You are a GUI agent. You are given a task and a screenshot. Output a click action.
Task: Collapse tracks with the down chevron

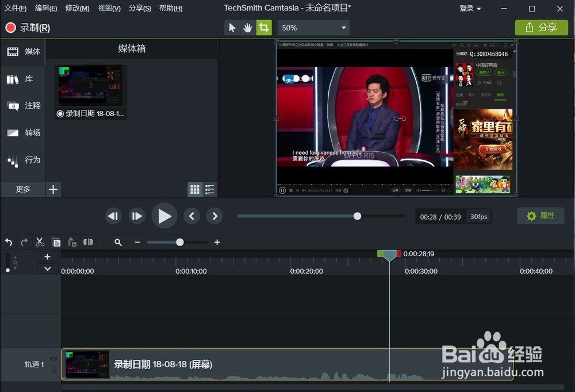[x=47, y=269]
